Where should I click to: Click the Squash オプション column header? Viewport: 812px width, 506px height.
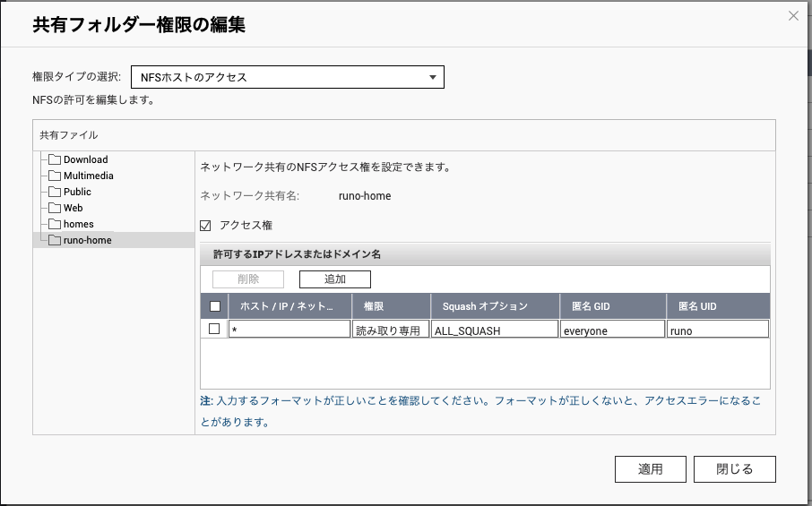click(x=495, y=306)
